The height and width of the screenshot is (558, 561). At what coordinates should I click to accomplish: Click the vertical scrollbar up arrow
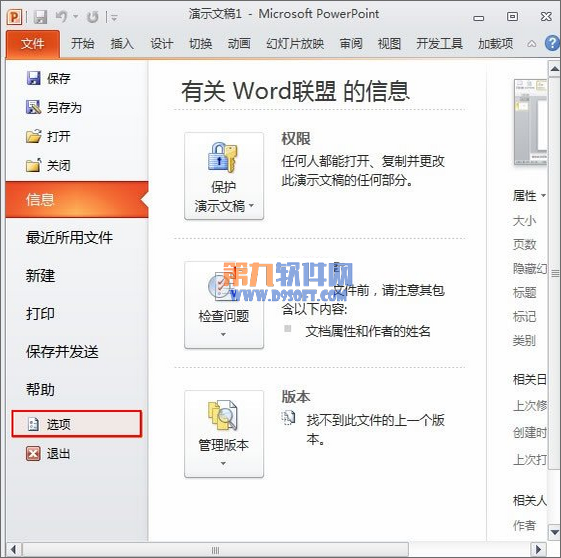[555, 69]
